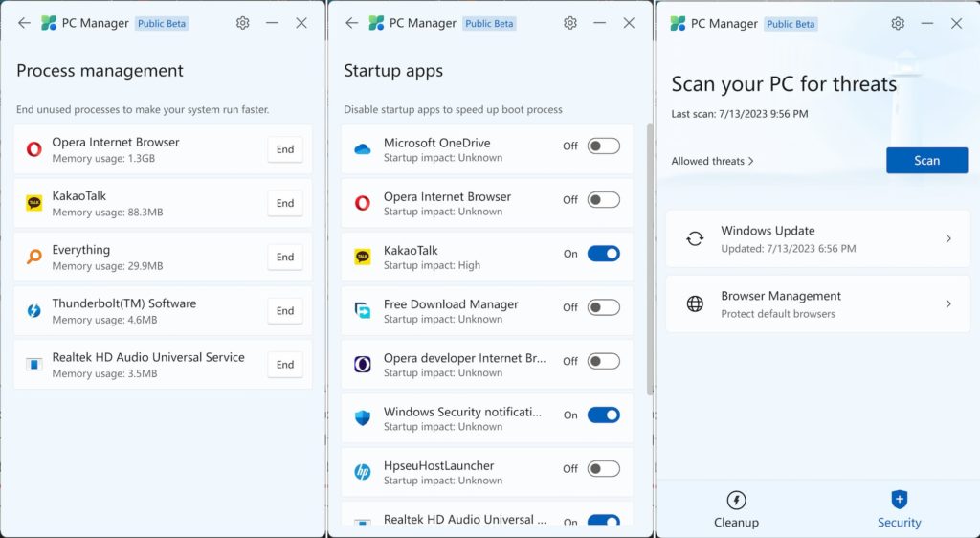Click Browser Management globe icon
Screen dimensions: 980x538
point(695,303)
